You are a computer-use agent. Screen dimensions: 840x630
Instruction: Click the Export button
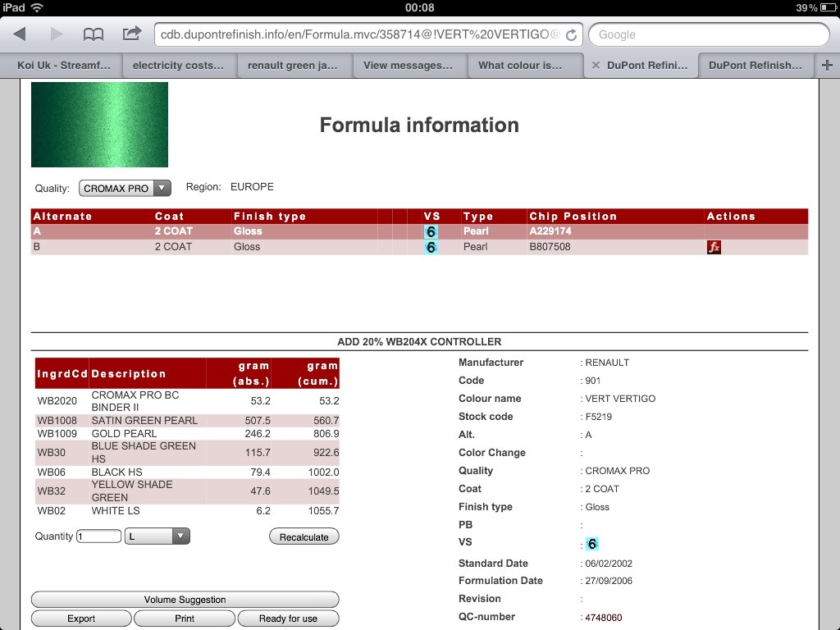(81, 619)
